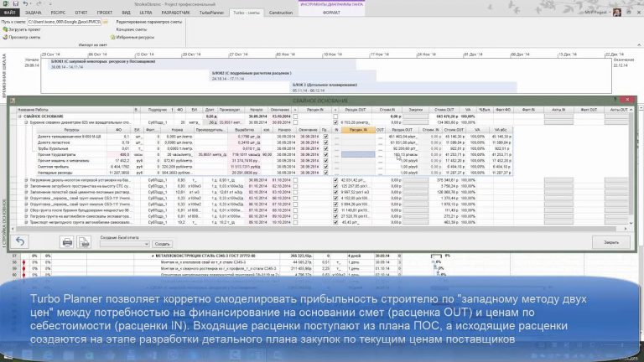Toggle checkbox for Накладные расходы resource
Image resolution: width=644 pixels, height=362 pixels.
325,173
